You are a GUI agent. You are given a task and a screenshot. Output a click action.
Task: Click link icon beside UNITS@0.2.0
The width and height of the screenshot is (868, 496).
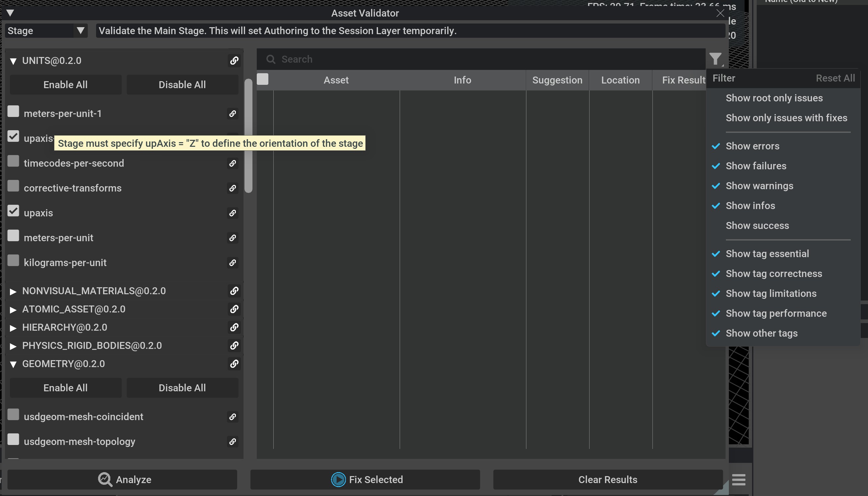point(234,61)
